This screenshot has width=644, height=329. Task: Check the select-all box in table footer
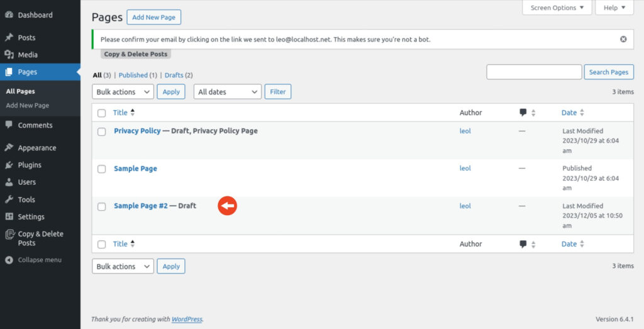101,244
